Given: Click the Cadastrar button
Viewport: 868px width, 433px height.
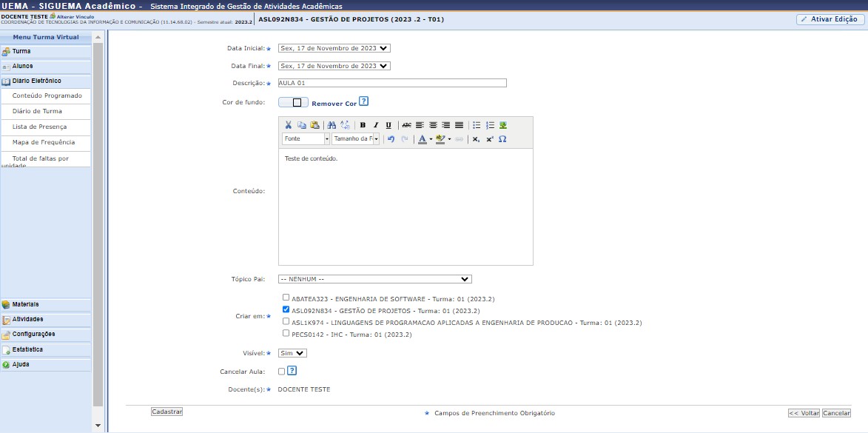Looking at the screenshot, I should [x=166, y=412].
